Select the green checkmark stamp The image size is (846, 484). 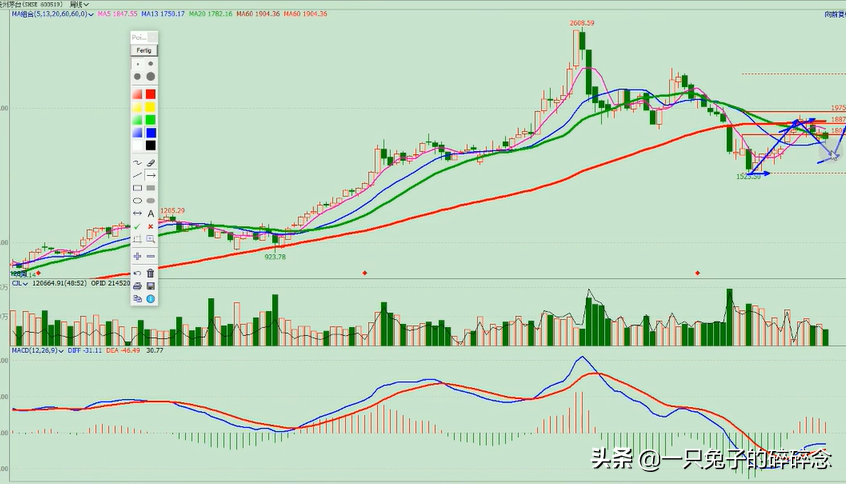tap(138, 227)
